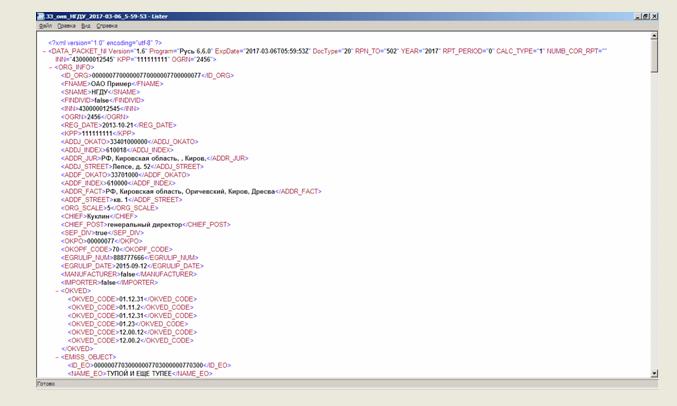Click the XML declaration line at the top

click(105, 43)
